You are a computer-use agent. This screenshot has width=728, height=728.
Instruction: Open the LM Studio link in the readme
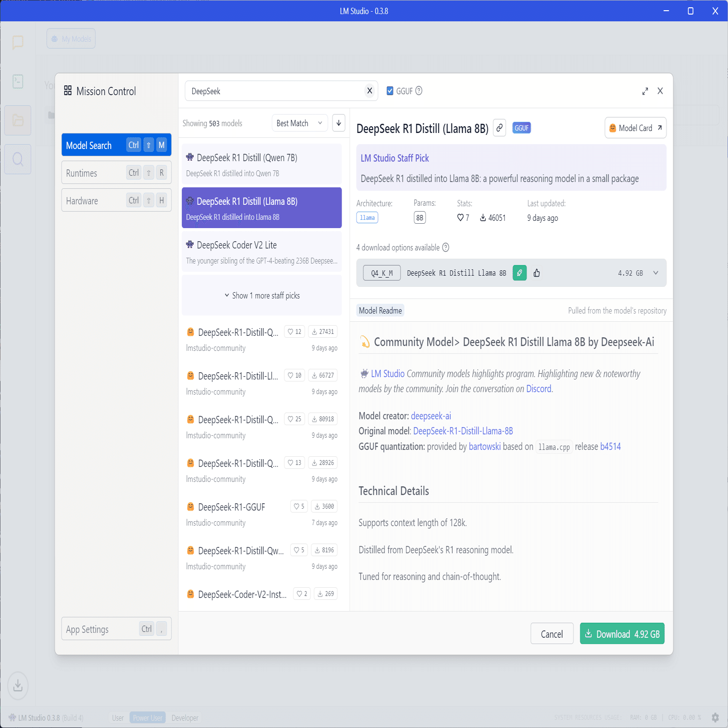coord(388,374)
